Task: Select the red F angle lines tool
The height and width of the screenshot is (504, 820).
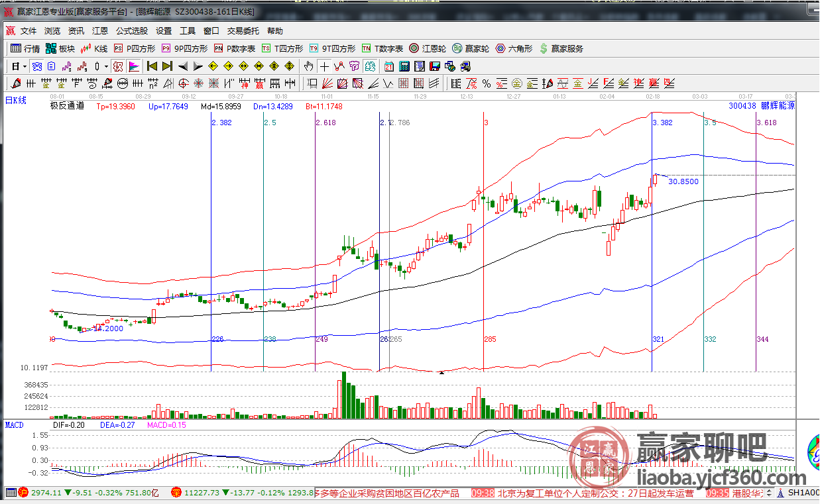Action: click(607, 83)
